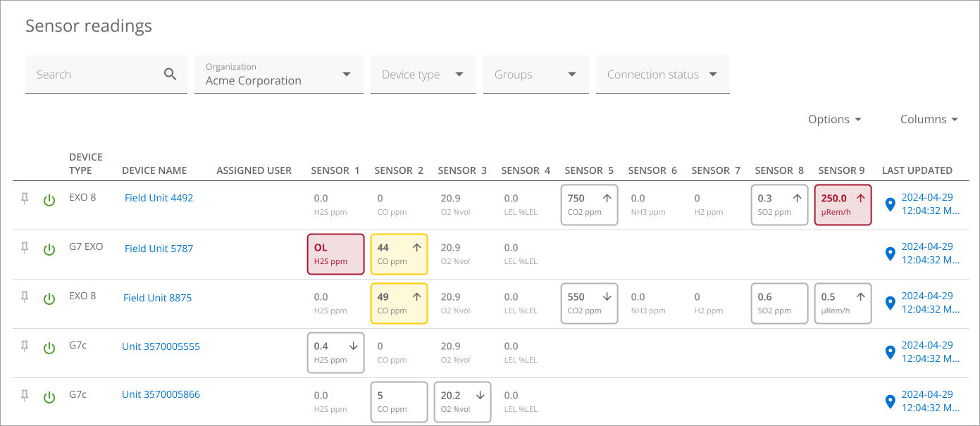
Task: Toggle pin on Field Unit 8875 row
Action: [x=25, y=298]
